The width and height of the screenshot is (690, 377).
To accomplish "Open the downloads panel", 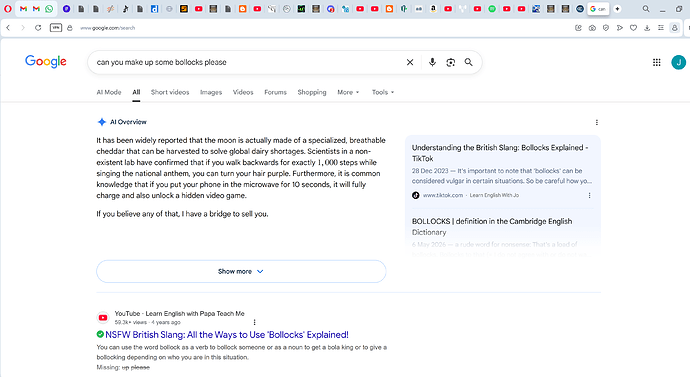I will [x=647, y=28].
